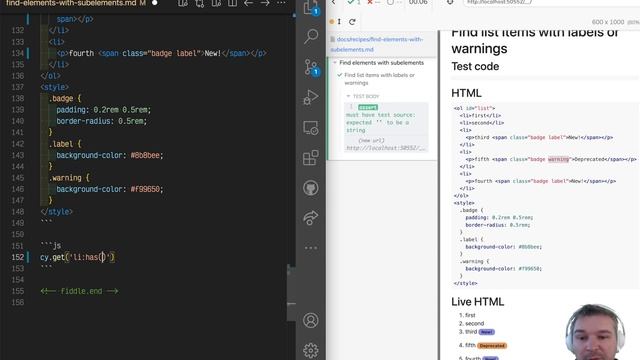Click the passed tests count checkmark
Screen dimensions: 640x360
(353, 2)
